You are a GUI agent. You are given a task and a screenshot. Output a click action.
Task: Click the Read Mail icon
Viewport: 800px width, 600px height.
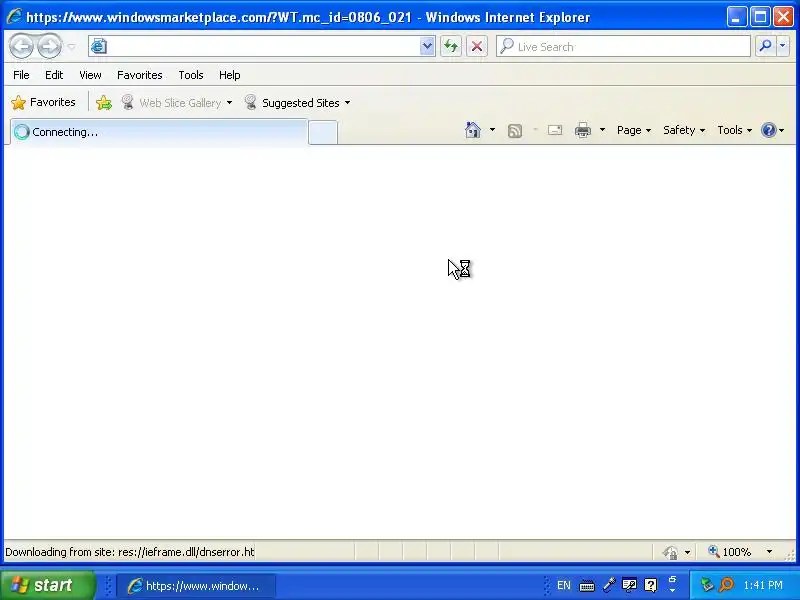click(555, 130)
